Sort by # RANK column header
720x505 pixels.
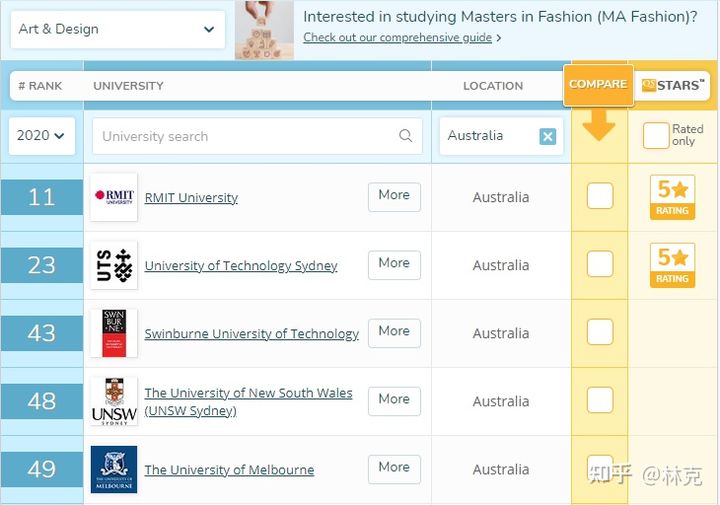coord(40,86)
